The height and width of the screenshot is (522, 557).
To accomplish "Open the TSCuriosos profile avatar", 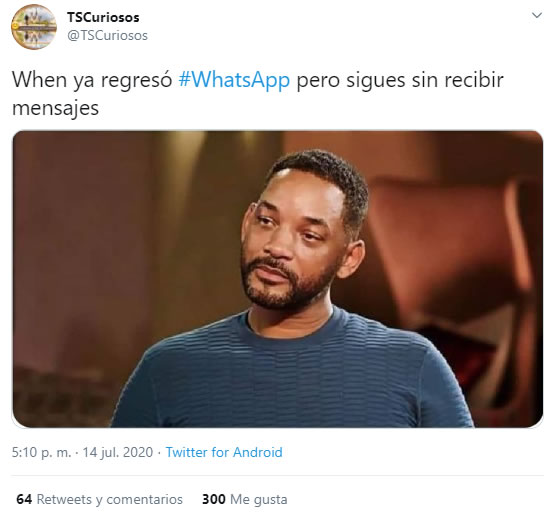I will click(x=34, y=27).
